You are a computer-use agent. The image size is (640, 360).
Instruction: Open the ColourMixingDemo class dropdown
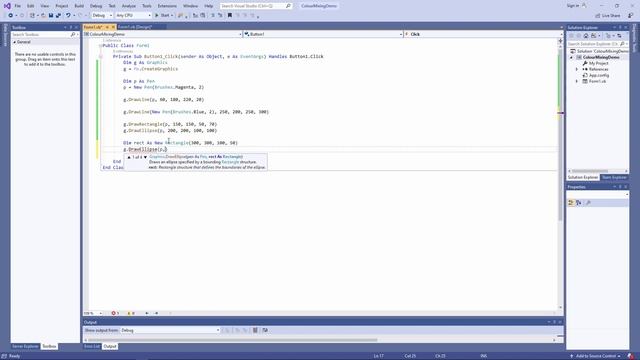[163, 34]
